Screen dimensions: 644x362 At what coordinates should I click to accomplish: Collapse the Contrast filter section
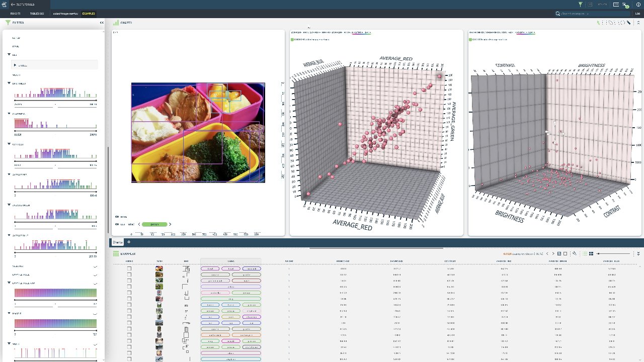(x=9, y=144)
